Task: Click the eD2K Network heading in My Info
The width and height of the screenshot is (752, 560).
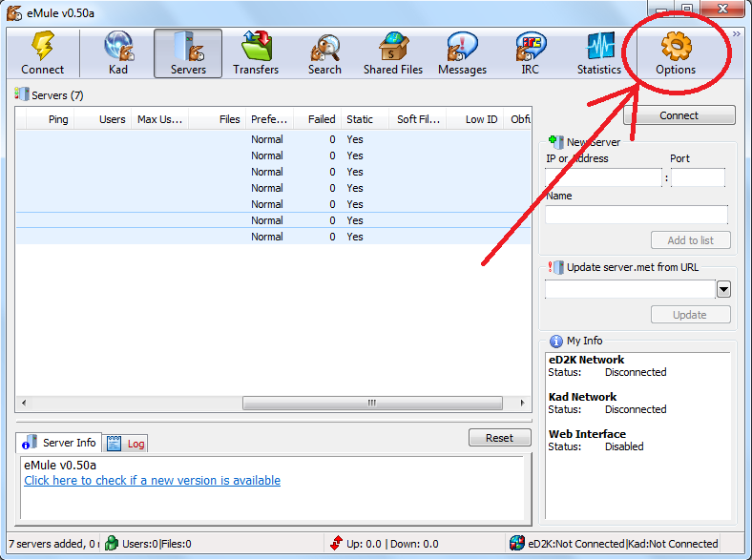Action: pos(586,360)
